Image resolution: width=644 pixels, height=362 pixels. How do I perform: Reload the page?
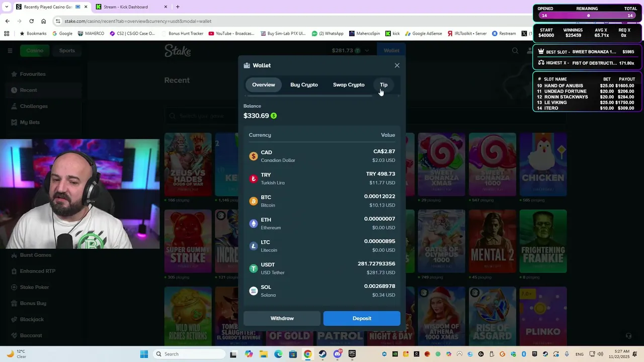coord(31,21)
